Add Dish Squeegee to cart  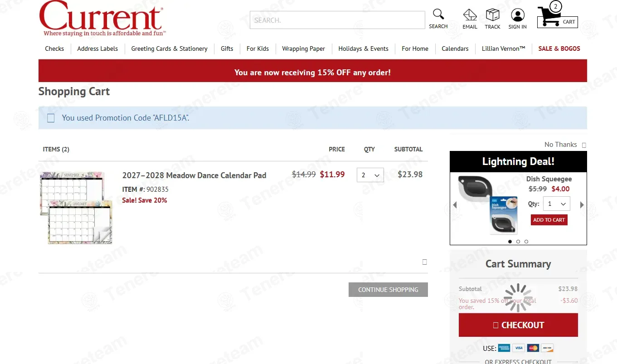tap(549, 220)
